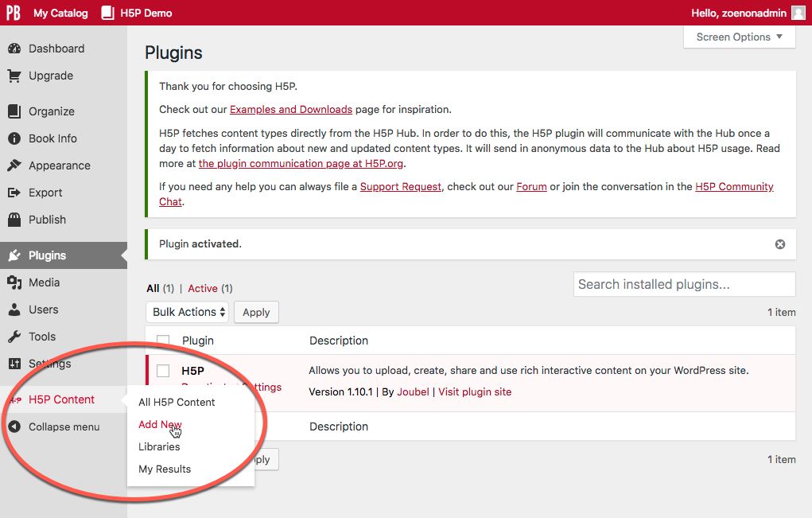The width and height of the screenshot is (812, 518).
Task: Click the Users person icon
Action: point(14,310)
